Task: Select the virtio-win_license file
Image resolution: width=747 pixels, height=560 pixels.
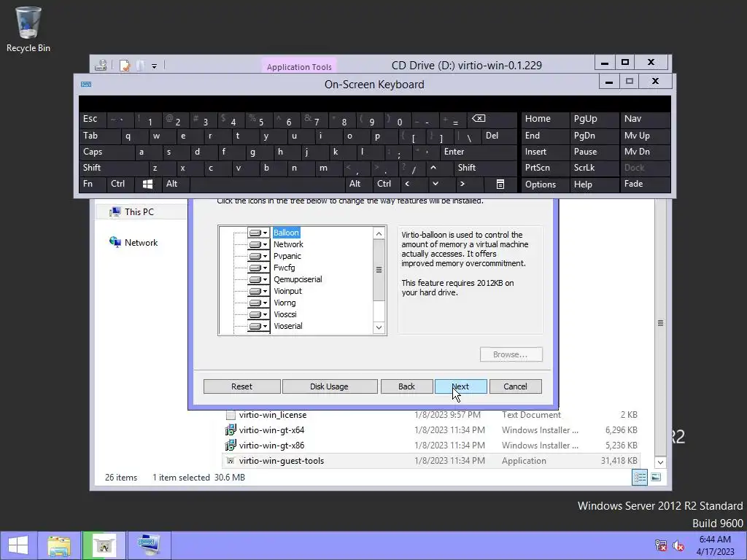Action: (x=273, y=415)
